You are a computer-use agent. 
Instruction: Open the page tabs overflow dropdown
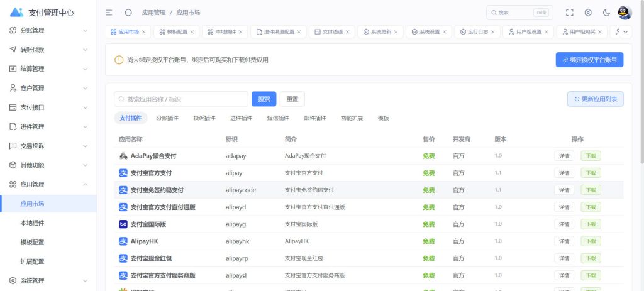point(626,32)
